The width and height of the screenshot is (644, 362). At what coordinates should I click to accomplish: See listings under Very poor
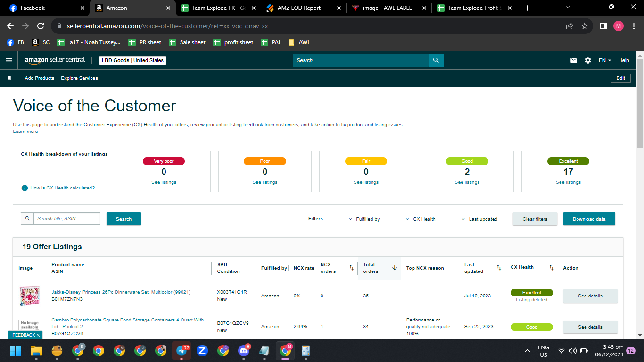point(164,182)
